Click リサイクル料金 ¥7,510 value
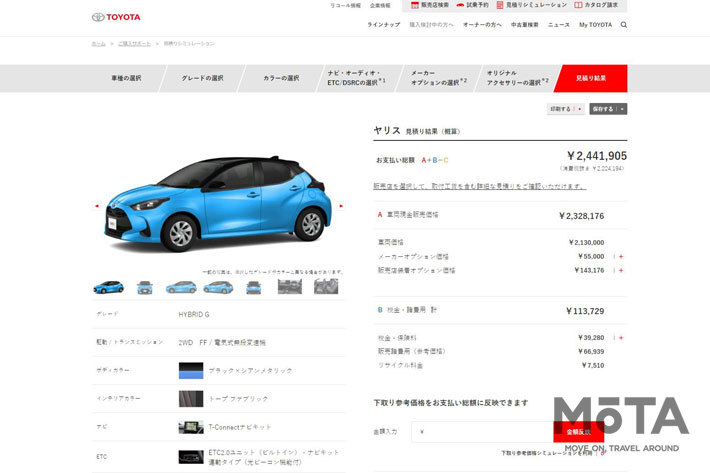The width and height of the screenshot is (710, 473). (593, 365)
